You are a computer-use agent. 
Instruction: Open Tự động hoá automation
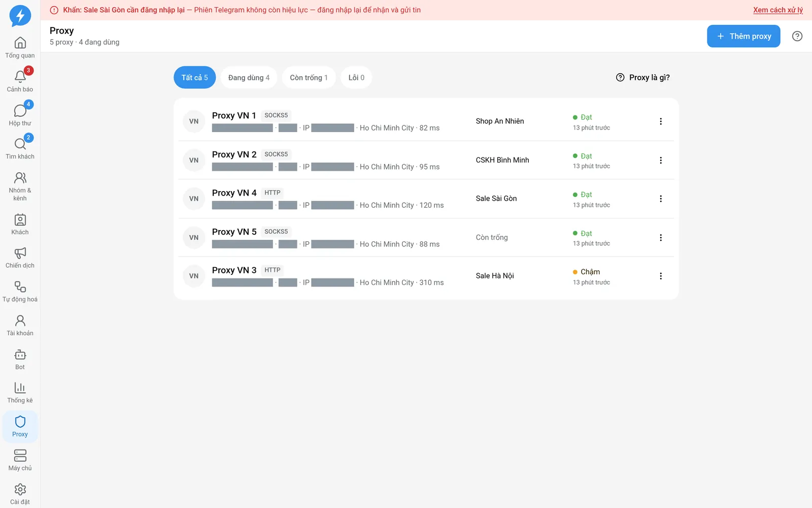tap(20, 292)
